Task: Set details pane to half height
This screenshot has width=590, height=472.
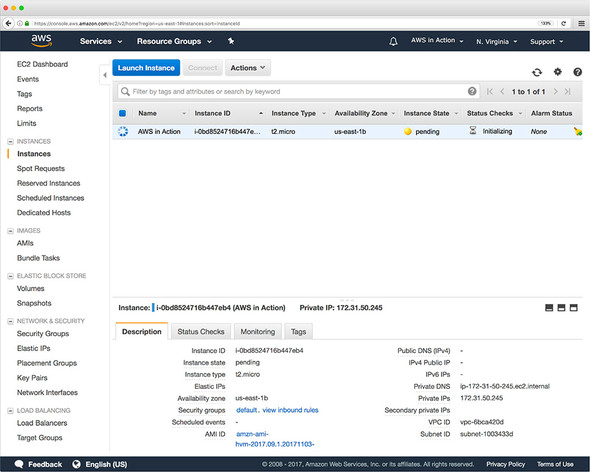Action: tap(561, 308)
